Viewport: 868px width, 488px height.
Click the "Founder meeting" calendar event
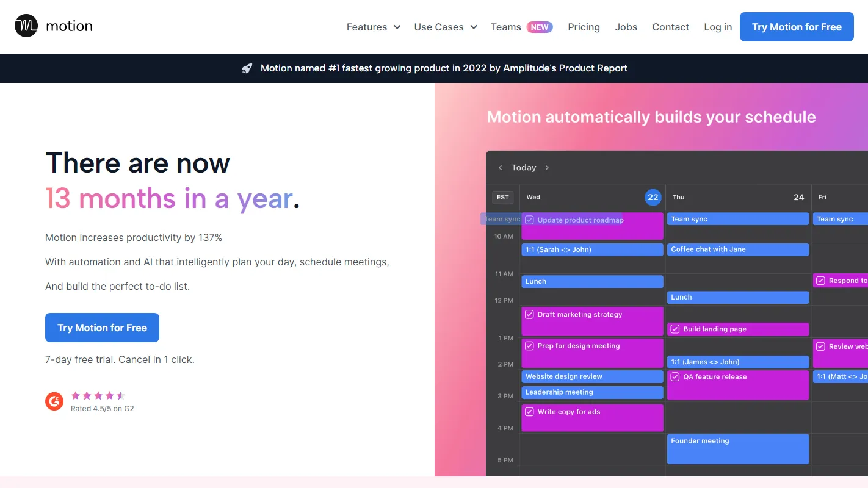click(737, 449)
